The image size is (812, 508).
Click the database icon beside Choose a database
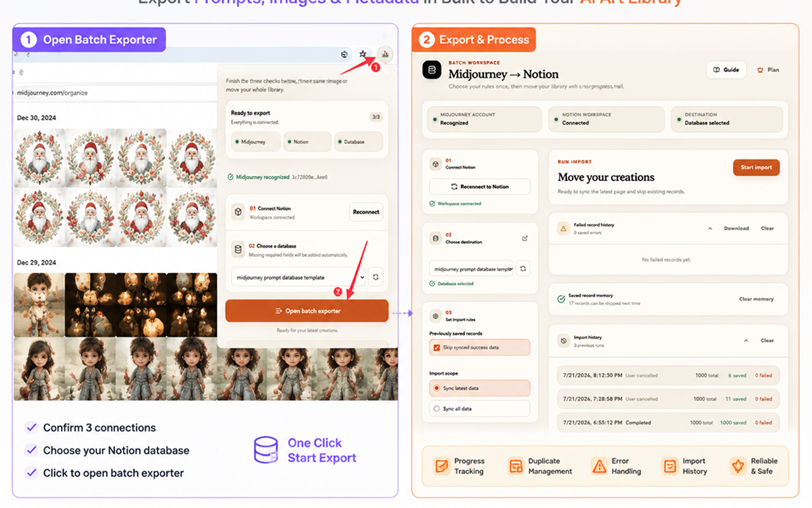[239, 250]
